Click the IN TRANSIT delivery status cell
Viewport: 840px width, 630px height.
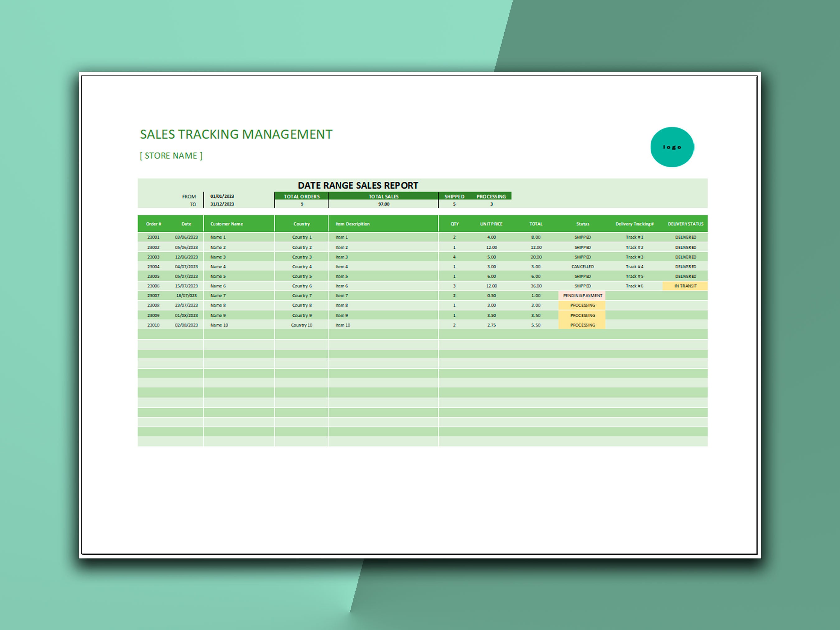685,286
